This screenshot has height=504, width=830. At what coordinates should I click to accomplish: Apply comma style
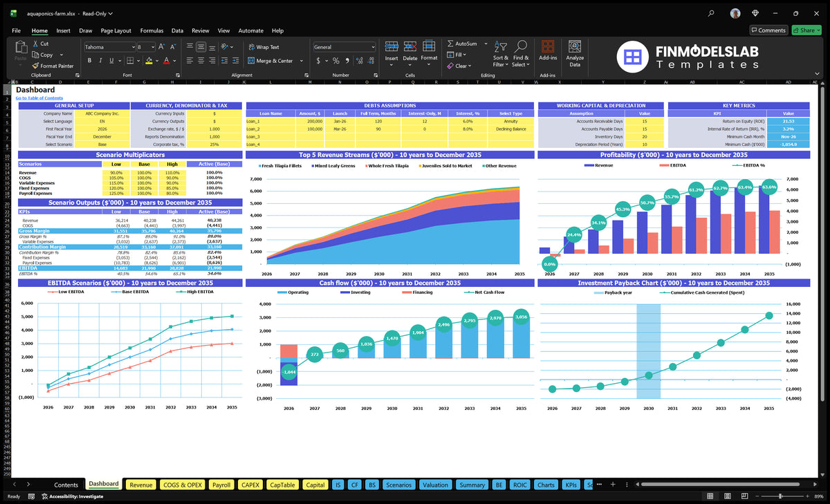click(347, 61)
